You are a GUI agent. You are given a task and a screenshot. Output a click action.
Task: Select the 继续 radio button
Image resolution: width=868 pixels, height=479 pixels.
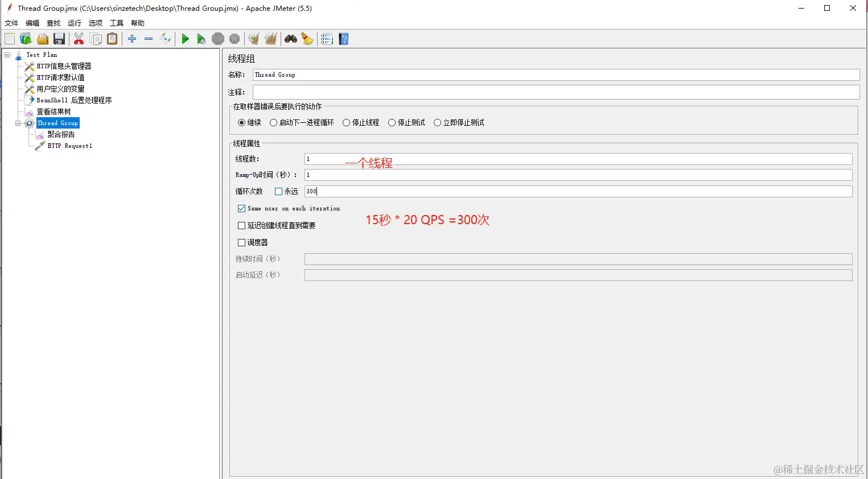[x=241, y=123]
